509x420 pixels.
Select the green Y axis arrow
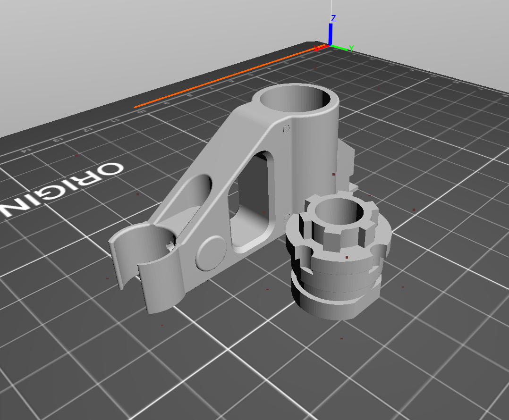click(x=339, y=47)
